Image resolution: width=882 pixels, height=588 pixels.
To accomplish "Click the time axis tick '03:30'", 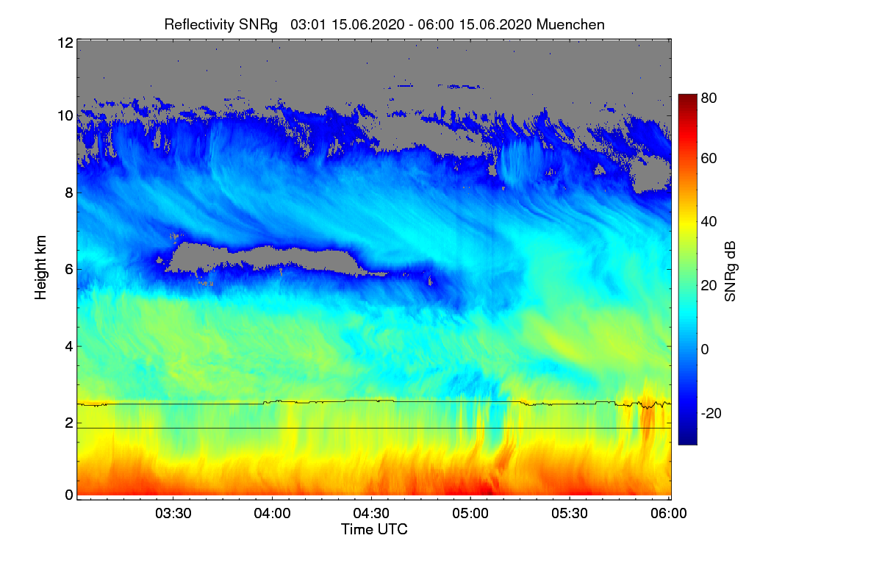I will pyautogui.click(x=173, y=514).
